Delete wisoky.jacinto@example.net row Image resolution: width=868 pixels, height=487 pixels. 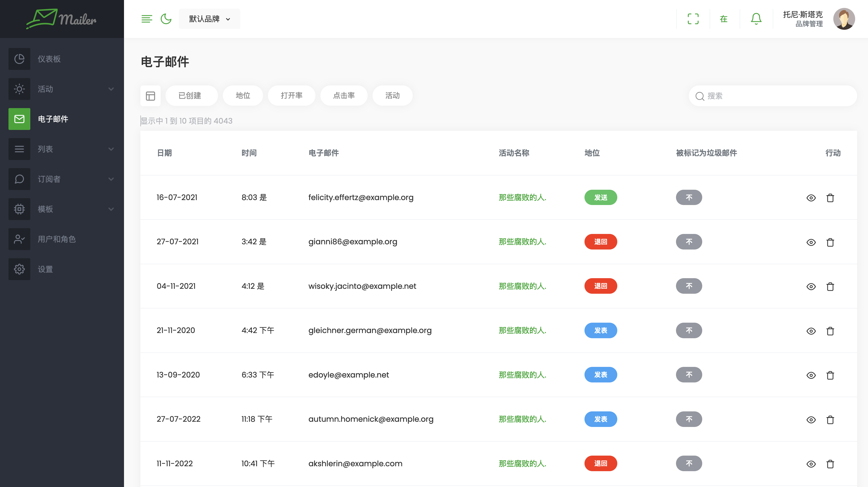[830, 287]
